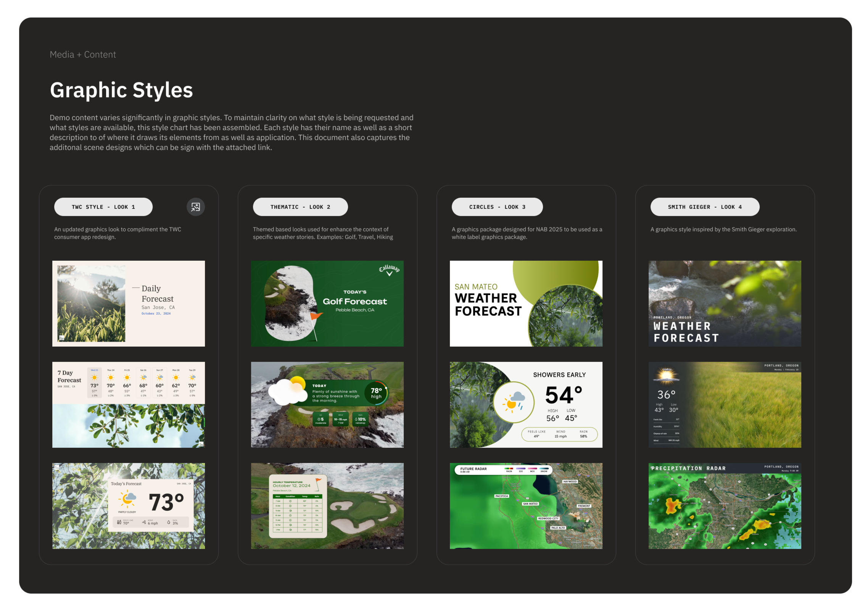Image resolution: width=868 pixels, height=607 pixels.
Task: Select the TWC STYLE - LOOK 1 pill
Action: click(x=103, y=207)
